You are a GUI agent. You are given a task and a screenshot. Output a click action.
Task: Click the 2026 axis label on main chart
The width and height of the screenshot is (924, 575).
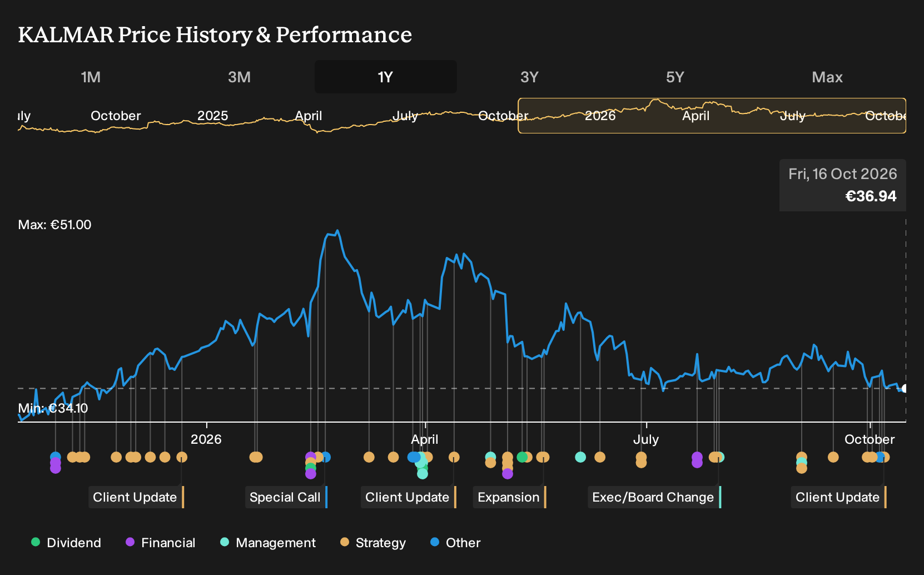click(206, 439)
